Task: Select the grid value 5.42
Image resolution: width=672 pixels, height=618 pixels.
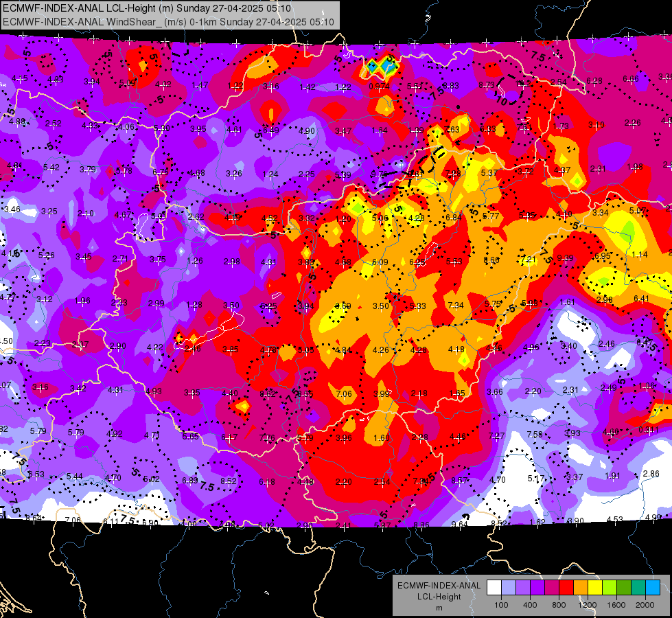Action: [51, 168]
